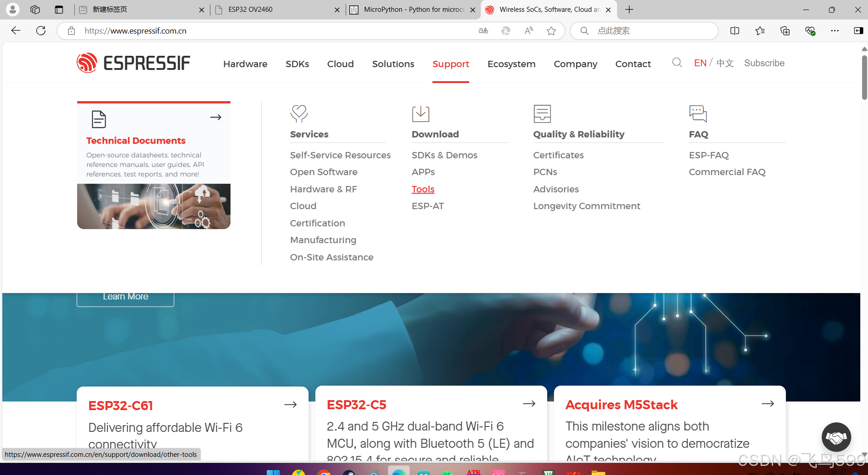Open the Certificates link

coord(558,155)
